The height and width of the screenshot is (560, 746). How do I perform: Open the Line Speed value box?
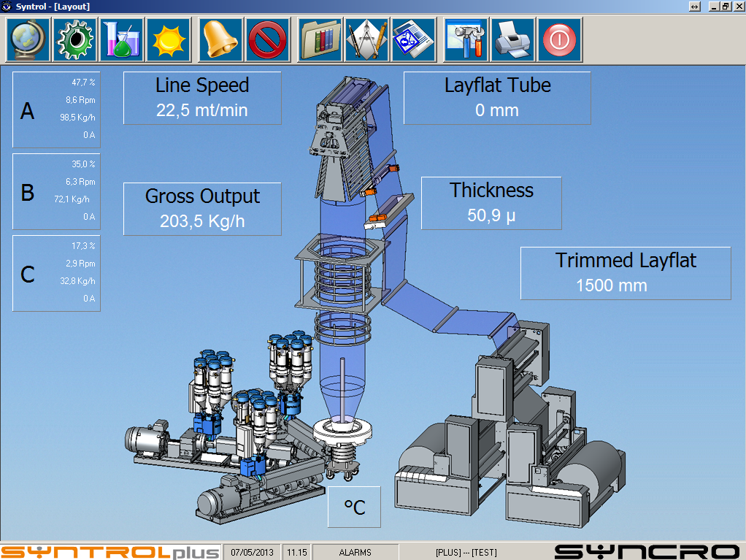point(202,98)
